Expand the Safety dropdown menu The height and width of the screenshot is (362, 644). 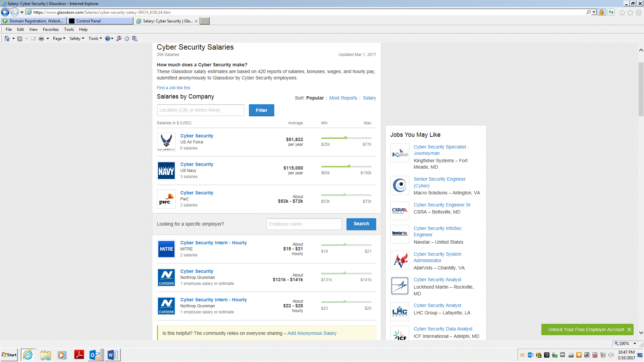point(77,39)
